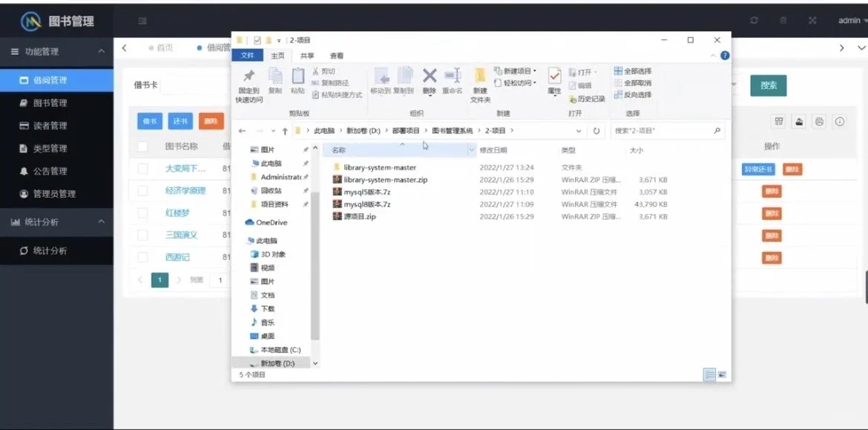868x430 pixels.
Task: Pin folder to Quick Access in Explorer ribbon
Action: pyautogui.click(x=249, y=82)
